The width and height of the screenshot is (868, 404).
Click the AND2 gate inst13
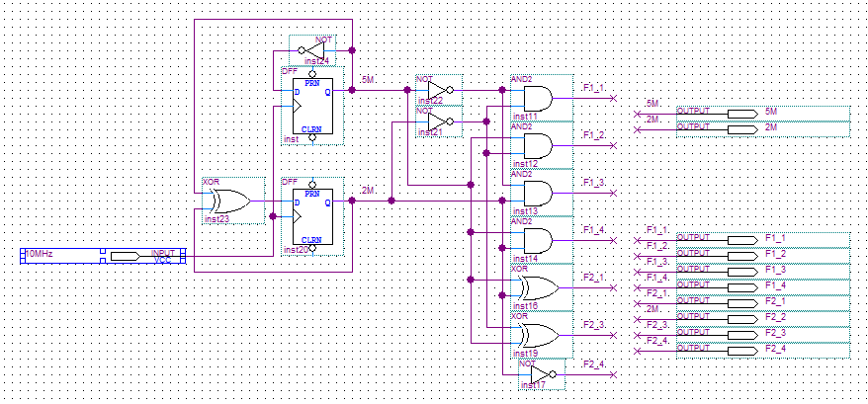pos(542,193)
